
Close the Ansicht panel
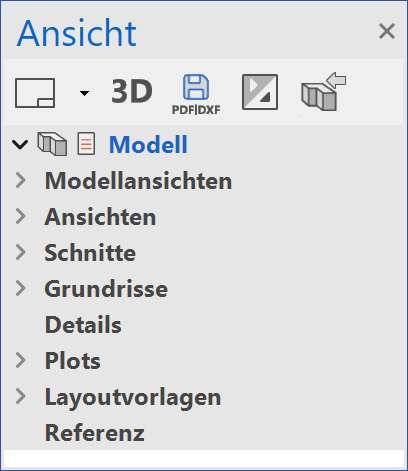387,31
